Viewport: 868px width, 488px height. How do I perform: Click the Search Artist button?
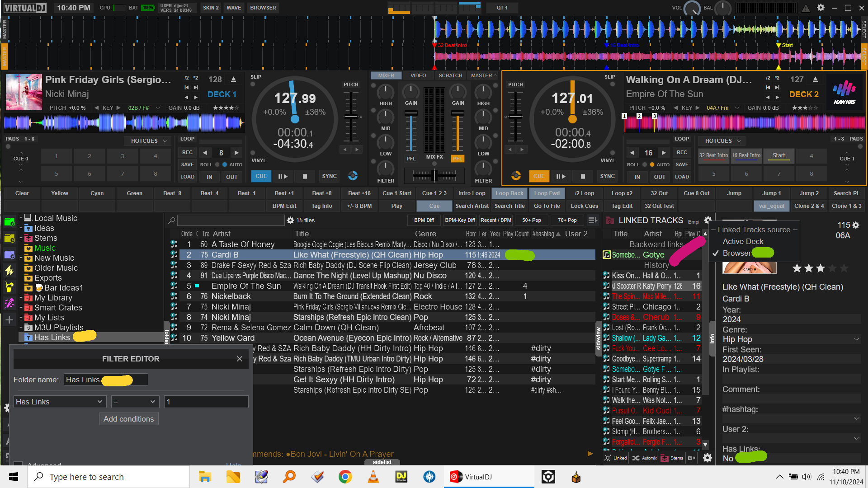click(x=472, y=206)
